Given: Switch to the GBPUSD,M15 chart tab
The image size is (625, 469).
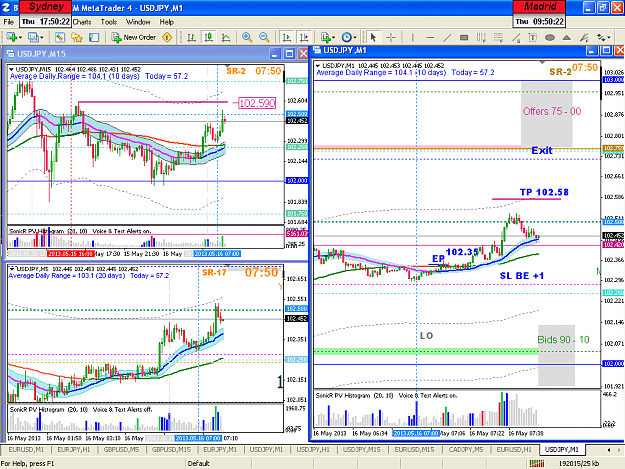Looking at the screenshot, I should click(171, 449).
